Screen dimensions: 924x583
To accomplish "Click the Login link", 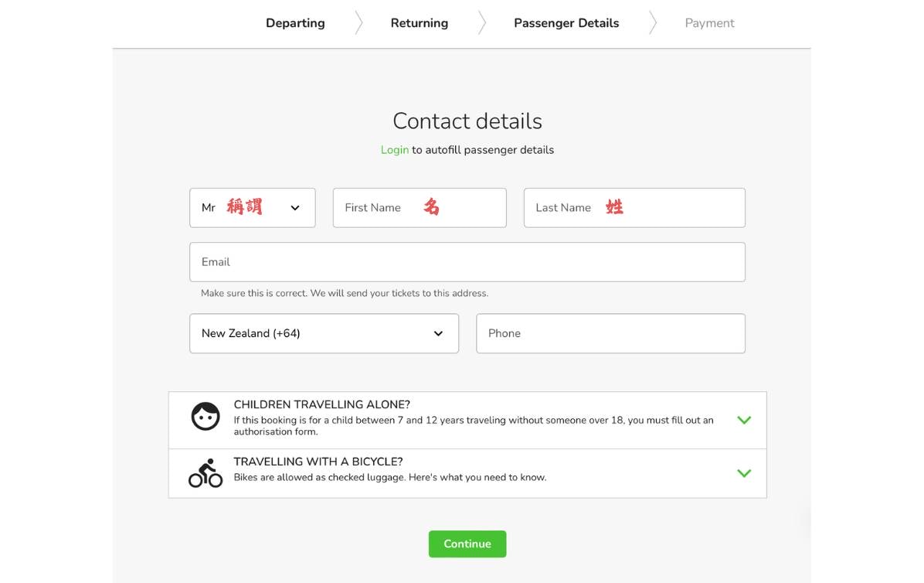I will 394,150.
